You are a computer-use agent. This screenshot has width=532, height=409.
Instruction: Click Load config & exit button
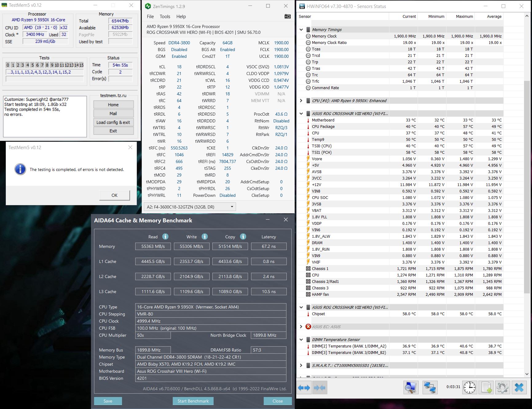(113, 122)
